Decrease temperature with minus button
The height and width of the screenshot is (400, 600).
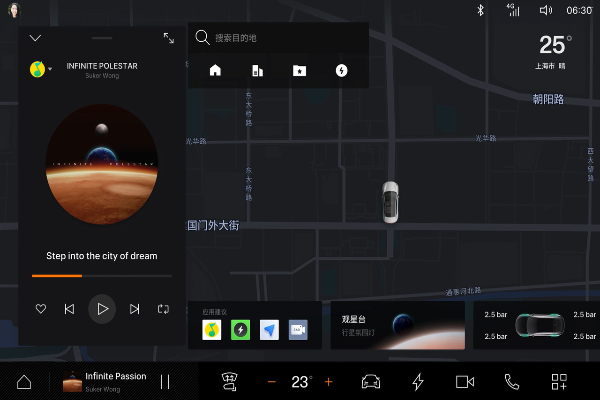(271, 382)
